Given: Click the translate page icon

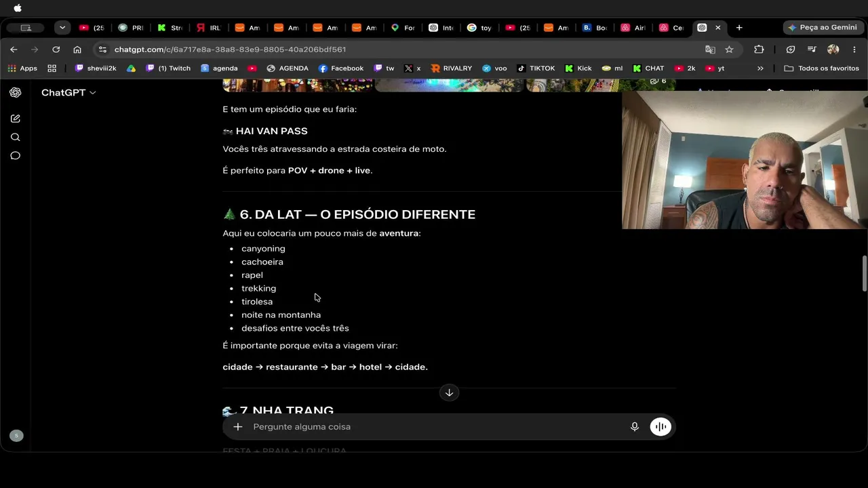Looking at the screenshot, I should pos(710,49).
